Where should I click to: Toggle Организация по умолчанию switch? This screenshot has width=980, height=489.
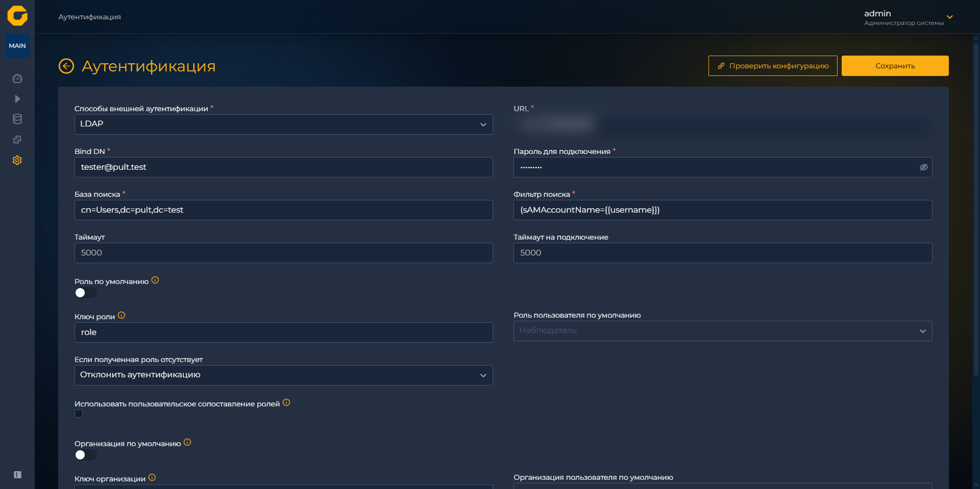click(x=85, y=455)
